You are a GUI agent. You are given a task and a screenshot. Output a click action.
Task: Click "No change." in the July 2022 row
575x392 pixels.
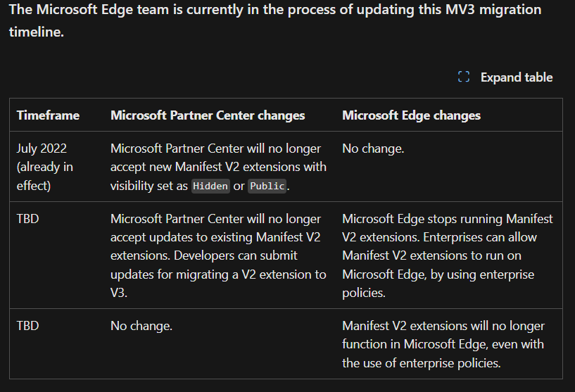pos(373,148)
